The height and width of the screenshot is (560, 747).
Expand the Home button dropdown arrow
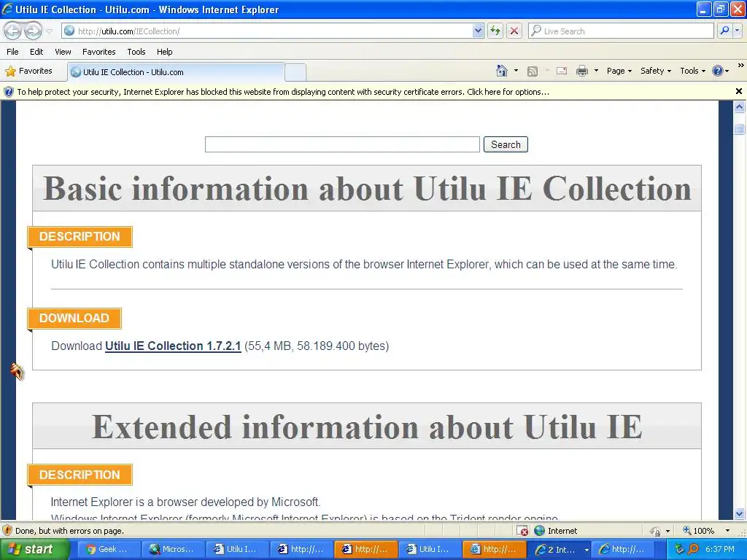(516, 71)
